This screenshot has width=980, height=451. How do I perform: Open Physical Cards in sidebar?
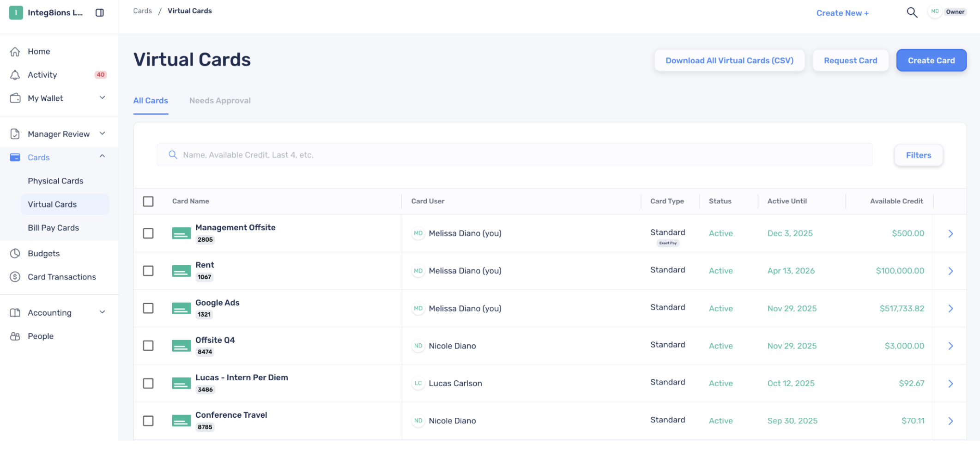tap(55, 181)
